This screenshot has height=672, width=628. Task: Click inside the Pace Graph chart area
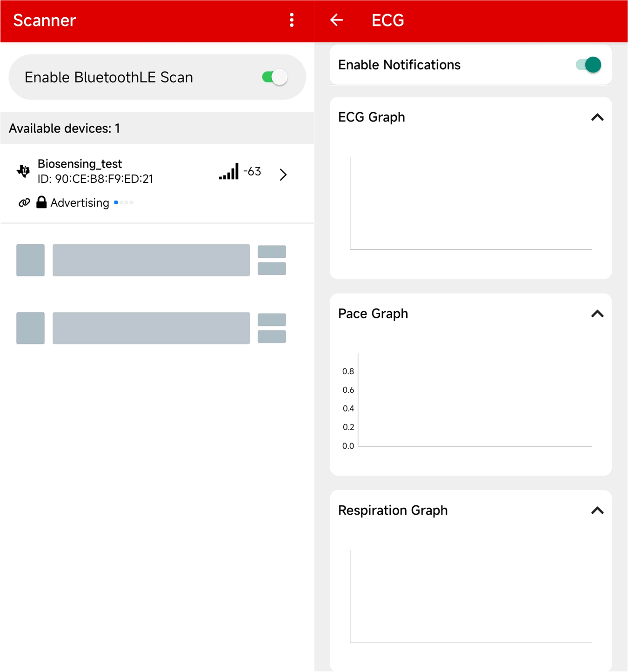pos(474,400)
